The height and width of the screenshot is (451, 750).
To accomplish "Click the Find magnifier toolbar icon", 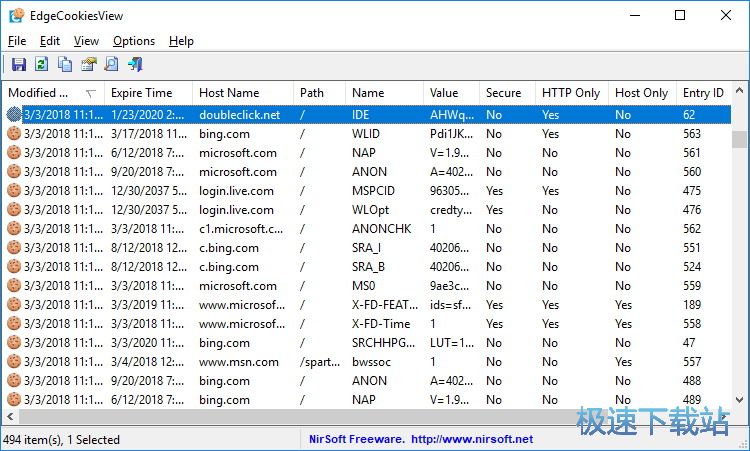I will click(111, 65).
